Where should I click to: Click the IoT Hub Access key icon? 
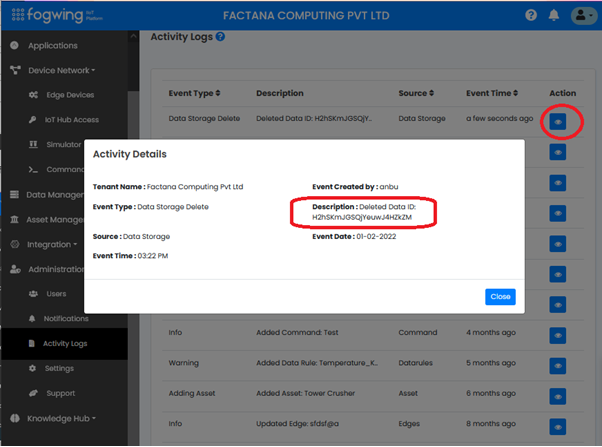pos(33,119)
